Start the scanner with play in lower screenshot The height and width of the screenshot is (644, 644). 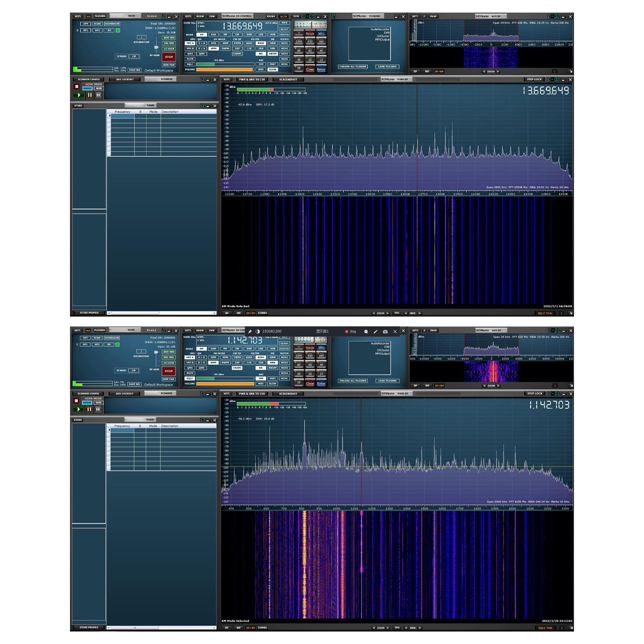click(x=78, y=409)
